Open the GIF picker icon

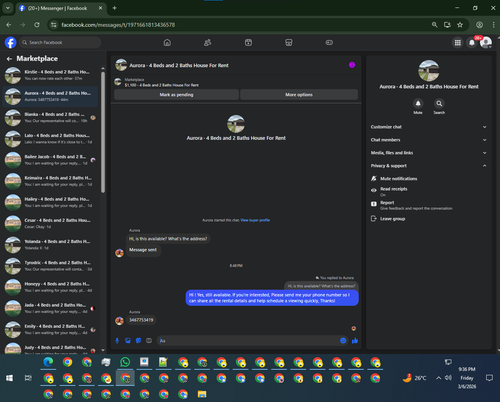149,341
